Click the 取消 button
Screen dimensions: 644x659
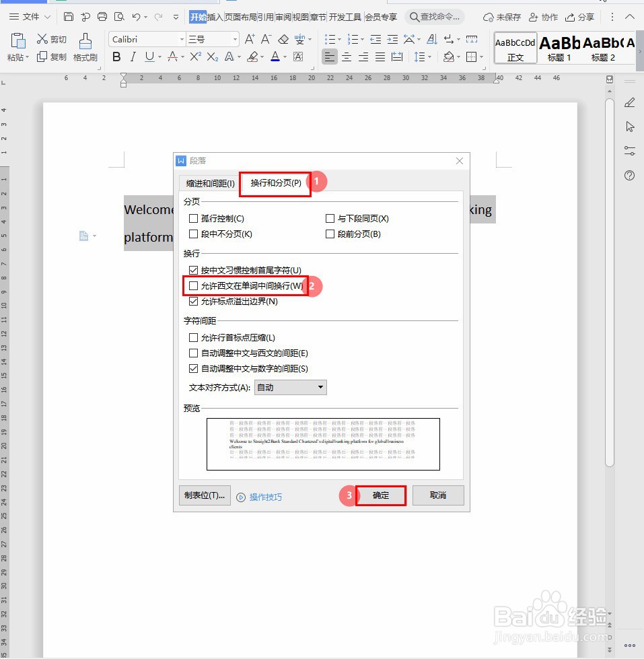point(438,495)
